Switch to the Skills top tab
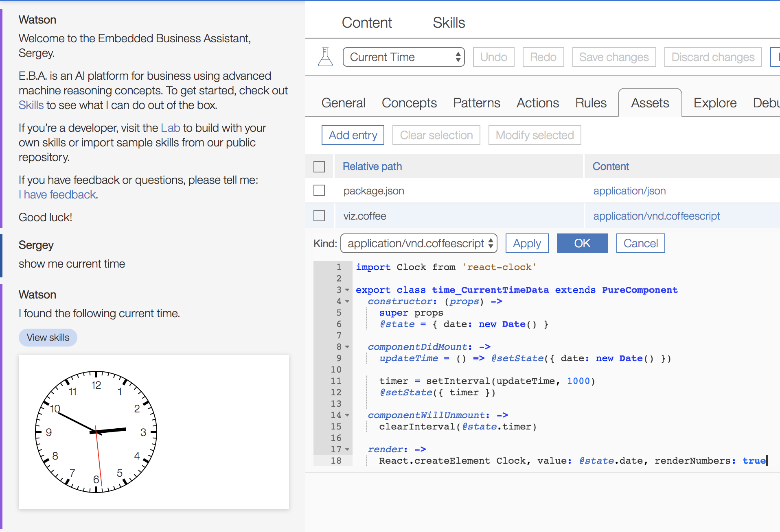 449,23
